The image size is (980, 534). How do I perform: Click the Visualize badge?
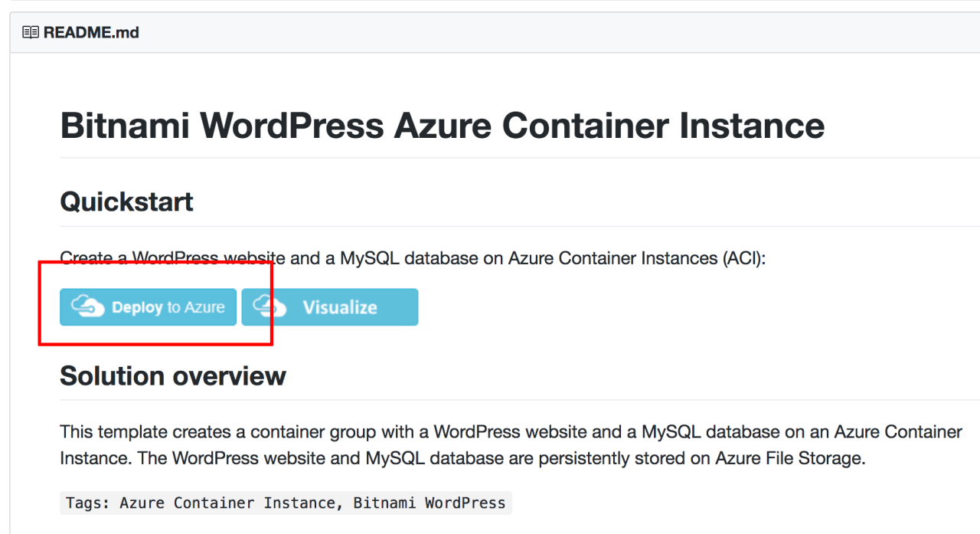point(329,307)
